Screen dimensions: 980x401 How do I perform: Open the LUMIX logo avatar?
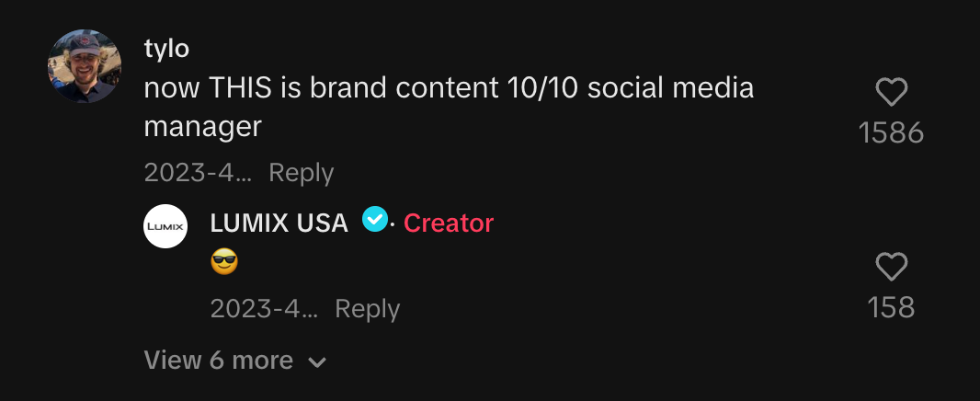[165, 226]
